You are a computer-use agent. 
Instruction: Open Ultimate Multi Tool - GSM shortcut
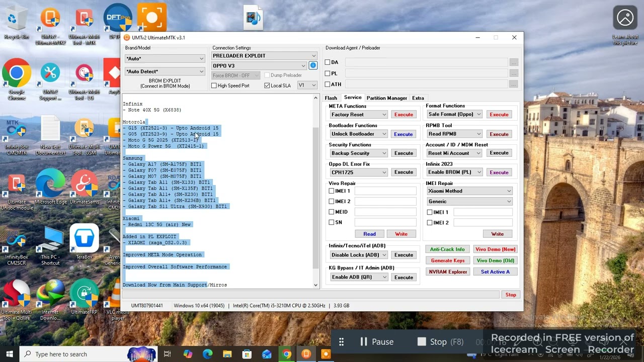tap(84, 136)
